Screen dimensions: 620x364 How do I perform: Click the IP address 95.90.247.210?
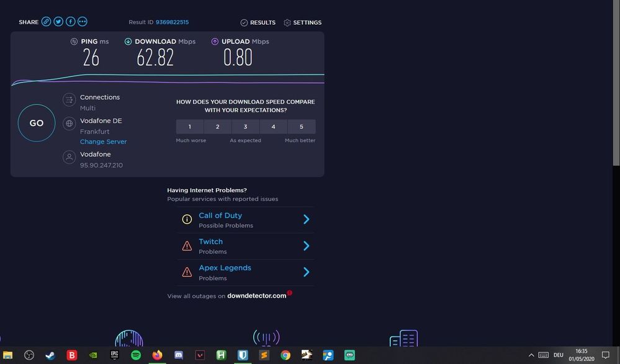[x=101, y=165]
